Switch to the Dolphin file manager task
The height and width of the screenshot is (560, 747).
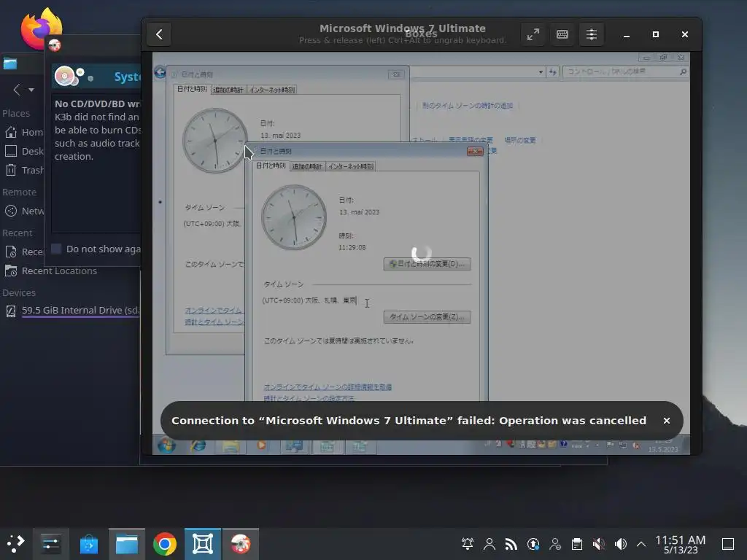(127, 544)
